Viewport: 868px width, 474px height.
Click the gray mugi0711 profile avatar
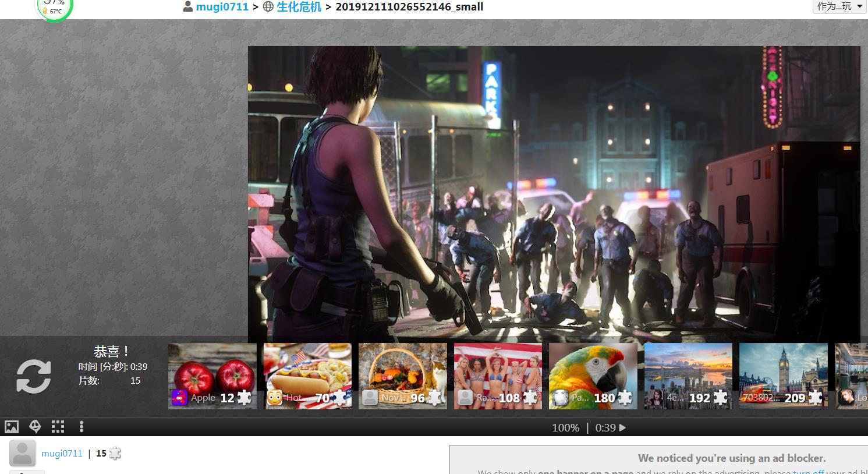pyautogui.click(x=23, y=454)
